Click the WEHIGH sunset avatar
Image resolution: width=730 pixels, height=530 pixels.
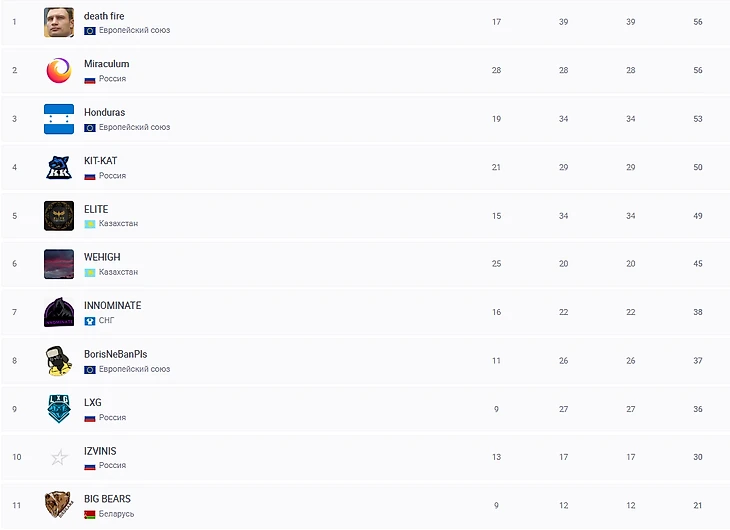point(59,264)
